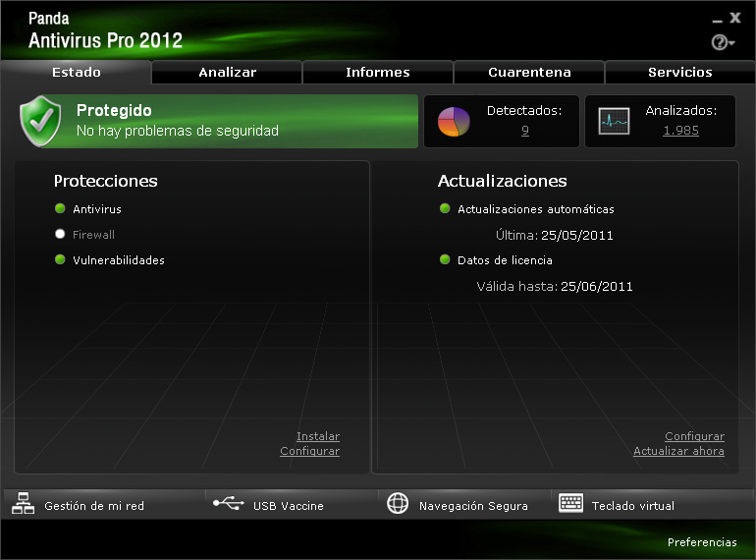
Task: Go to the Cuarentena tab
Action: pyautogui.click(x=529, y=73)
